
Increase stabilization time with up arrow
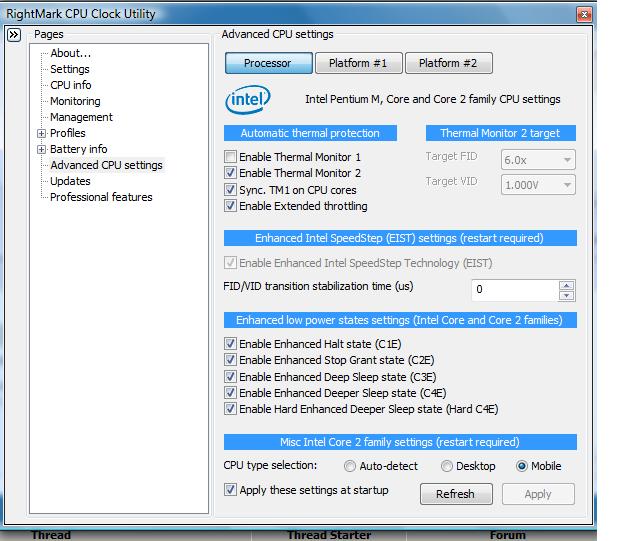point(566,285)
